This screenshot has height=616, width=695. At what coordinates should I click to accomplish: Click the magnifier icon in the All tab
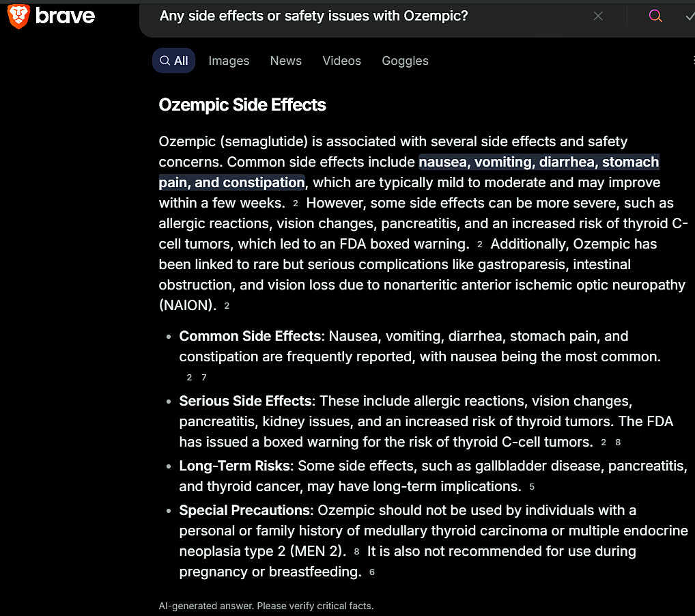pyautogui.click(x=165, y=61)
